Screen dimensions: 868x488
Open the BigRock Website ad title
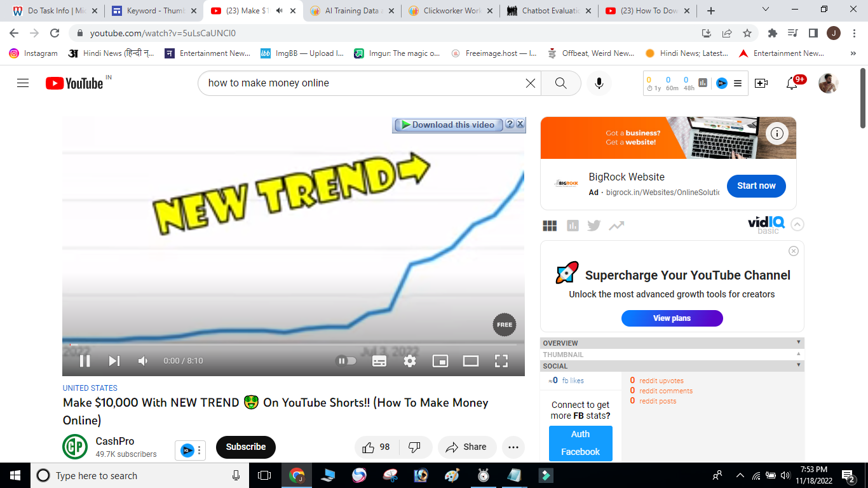pyautogui.click(x=627, y=177)
